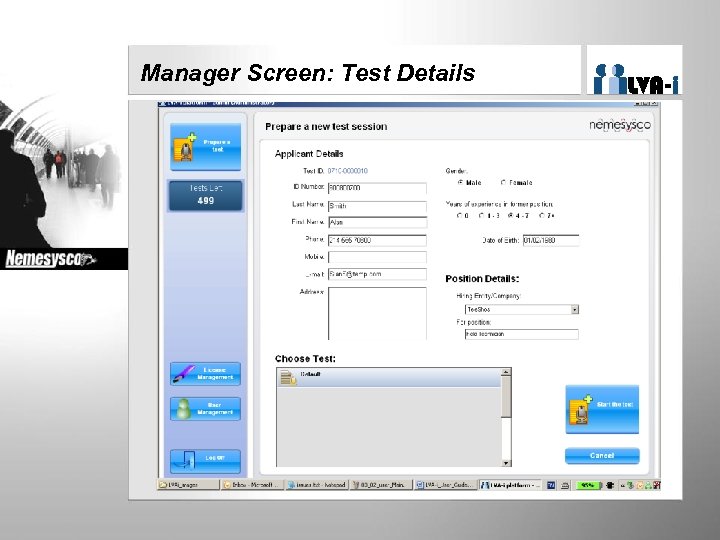Screen dimensions: 720x540
Task: Click the ID Number input field
Action: 377,188
